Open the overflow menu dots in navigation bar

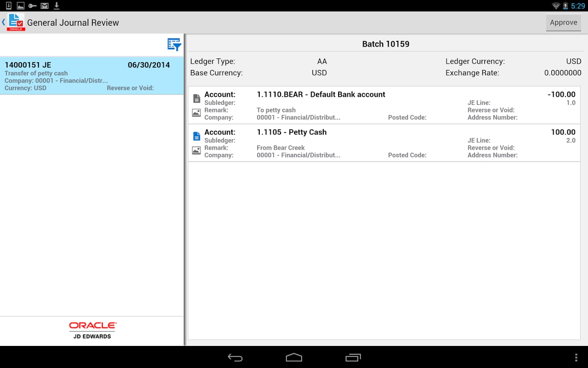pyautogui.click(x=576, y=358)
